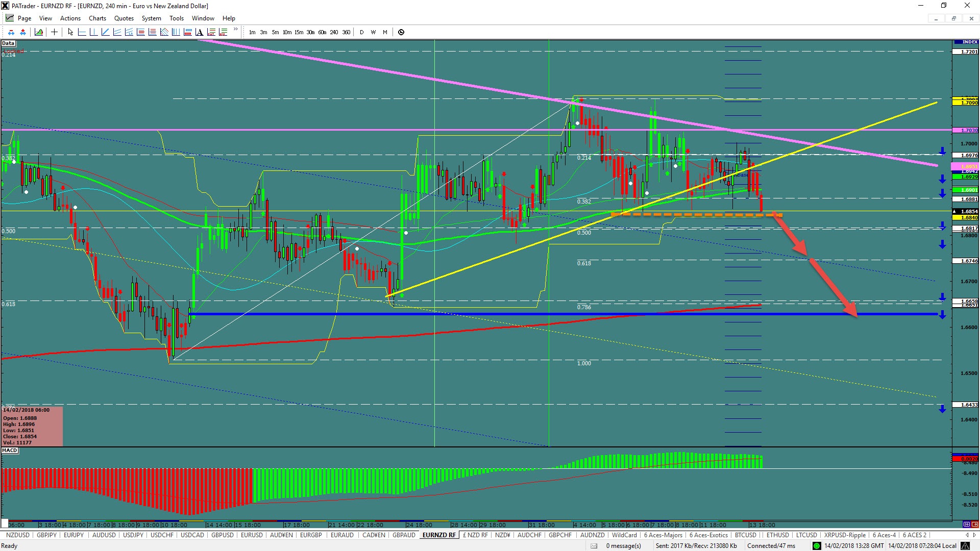Click the PAT pattern tool icon

coord(211,32)
